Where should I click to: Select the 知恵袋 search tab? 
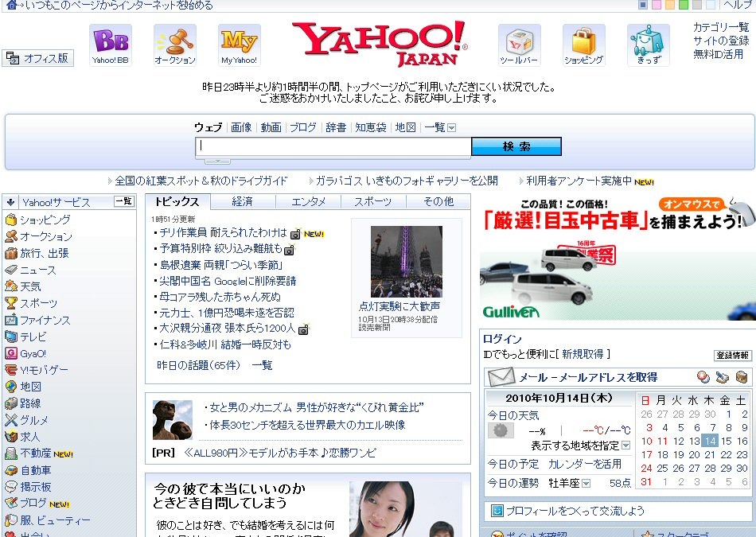coord(371,127)
